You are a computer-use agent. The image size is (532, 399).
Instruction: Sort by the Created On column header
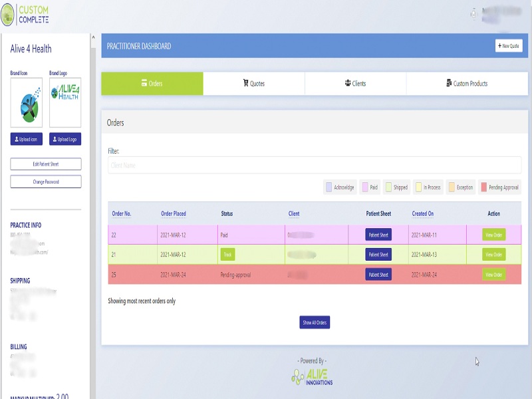coord(423,213)
